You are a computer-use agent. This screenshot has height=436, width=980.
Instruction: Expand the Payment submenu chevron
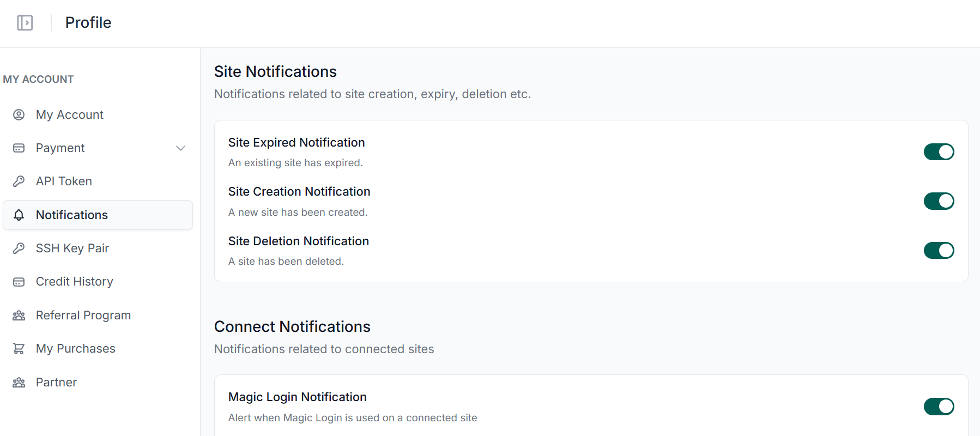(x=180, y=148)
